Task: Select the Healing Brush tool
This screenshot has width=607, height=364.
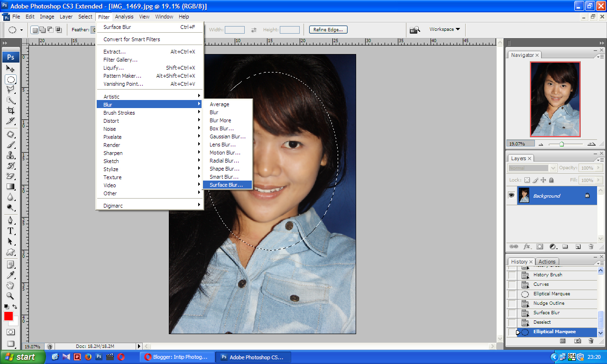Action: pos(10,135)
